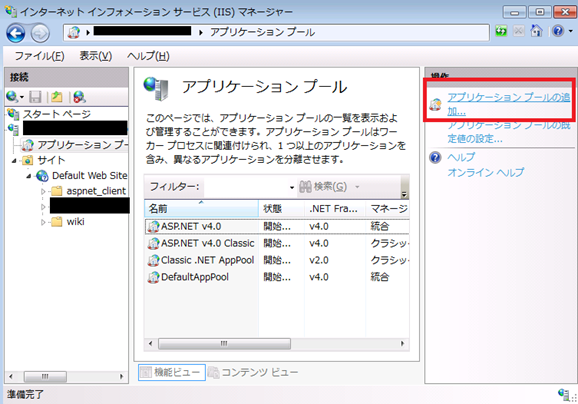The height and width of the screenshot is (404, 578).
Task: Open dropdown arrow beside help icon
Action: [x=570, y=32]
